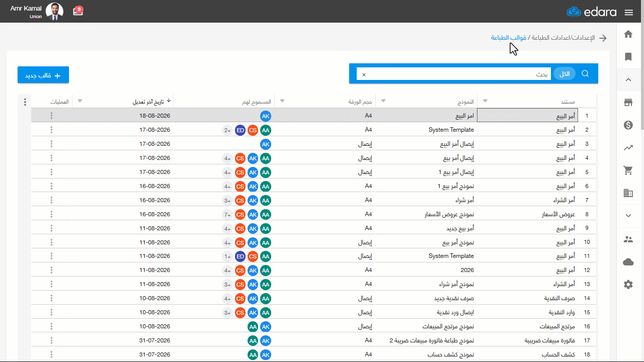The height and width of the screenshot is (362, 644).
Task: Select the صرف نقدية جديد template cell
Action: [426, 298]
